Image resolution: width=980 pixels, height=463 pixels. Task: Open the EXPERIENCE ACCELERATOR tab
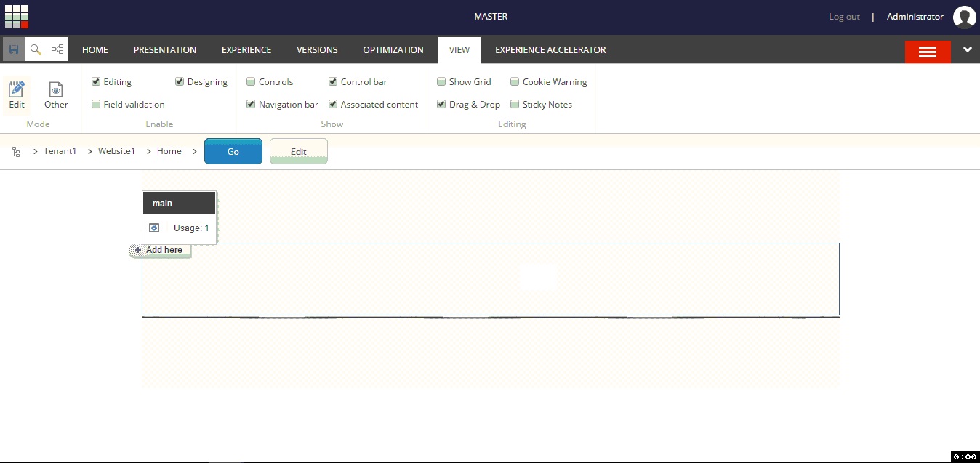[550, 50]
